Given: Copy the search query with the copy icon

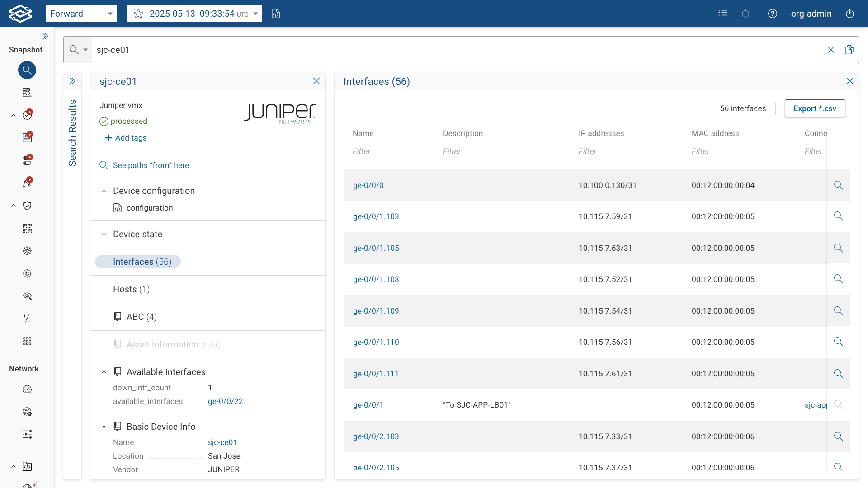Looking at the screenshot, I should pos(849,50).
